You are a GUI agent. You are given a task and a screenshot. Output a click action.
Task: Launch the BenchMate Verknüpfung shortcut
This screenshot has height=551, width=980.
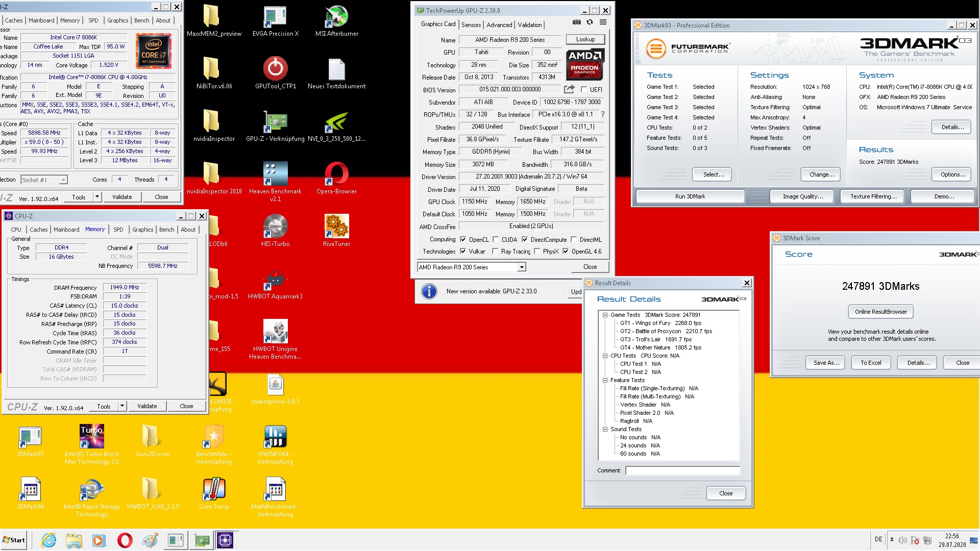pyautogui.click(x=214, y=444)
